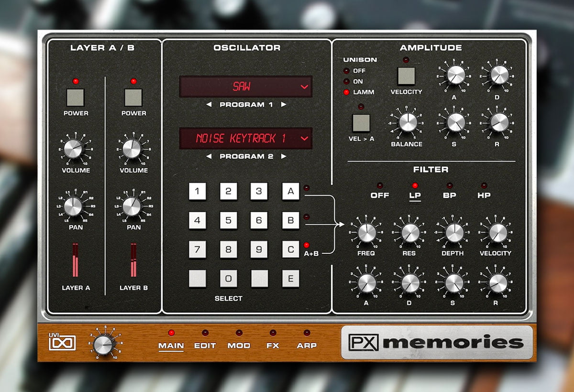Select the BP filter type

(x=450, y=195)
